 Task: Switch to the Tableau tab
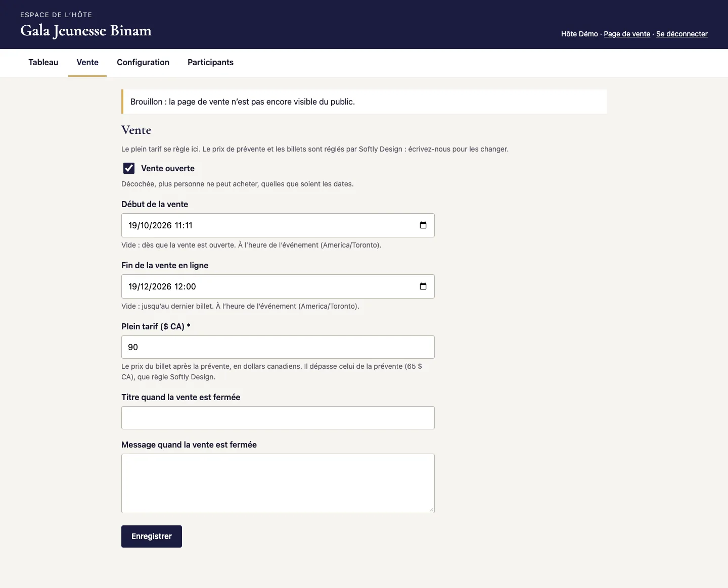43,63
